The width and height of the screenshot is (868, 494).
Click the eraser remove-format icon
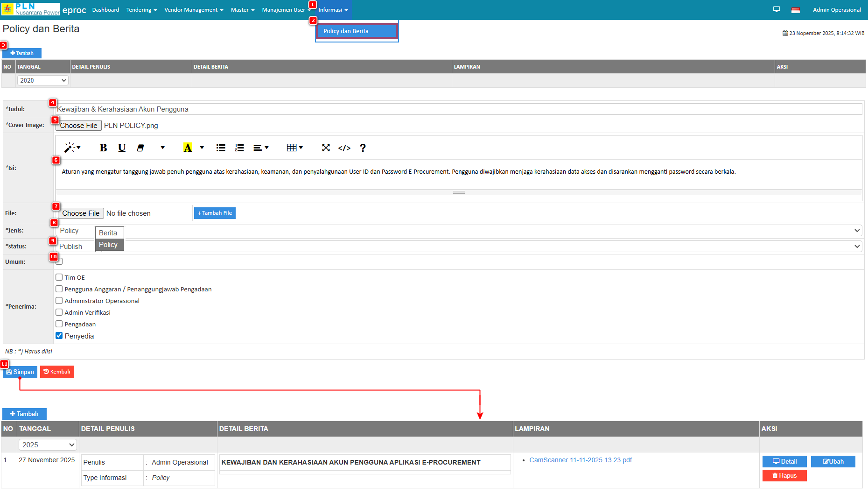(x=140, y=148)
